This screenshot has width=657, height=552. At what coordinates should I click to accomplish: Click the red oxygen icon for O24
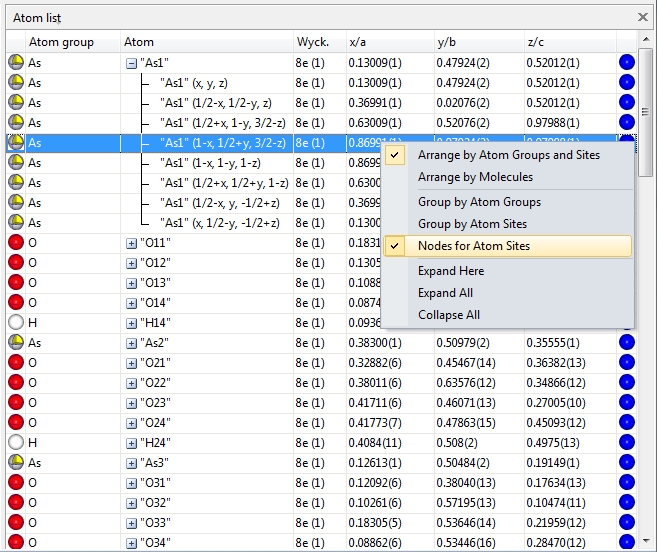coord(16,423)
